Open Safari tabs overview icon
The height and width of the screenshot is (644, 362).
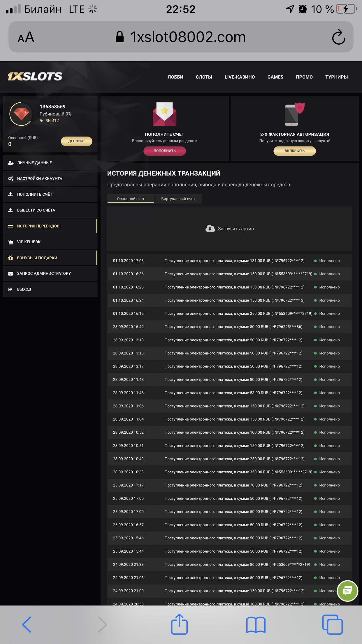(x=332, y=624)
